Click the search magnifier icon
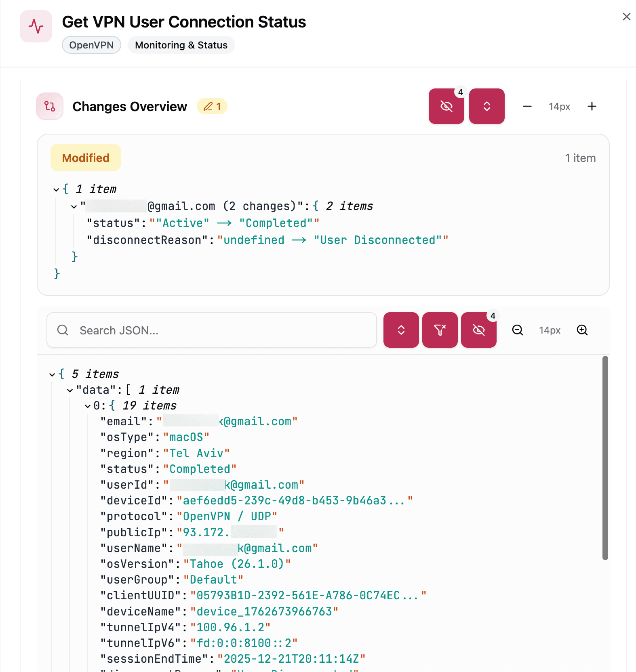This screenshot has width=636, height=672. coord(63,330)
